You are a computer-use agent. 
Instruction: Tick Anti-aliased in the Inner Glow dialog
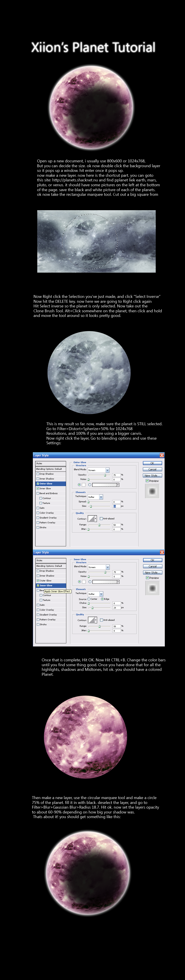click(x=101, y=620)
